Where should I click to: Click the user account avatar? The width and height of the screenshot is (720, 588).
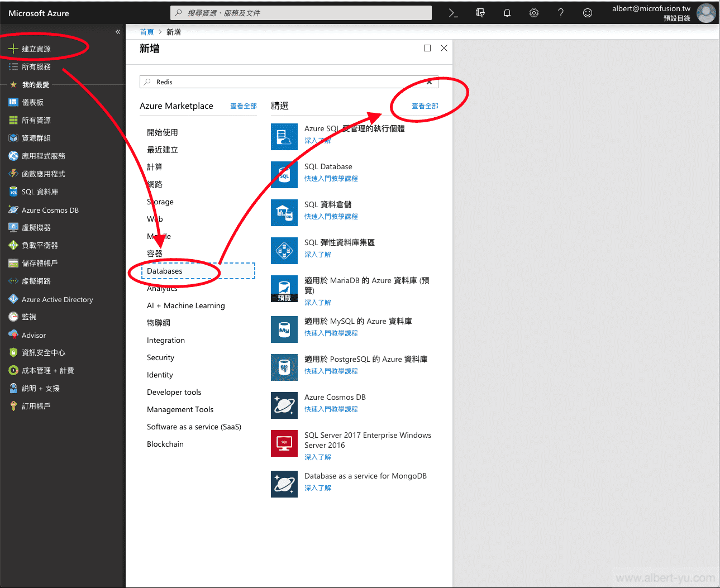click(706, 13)
